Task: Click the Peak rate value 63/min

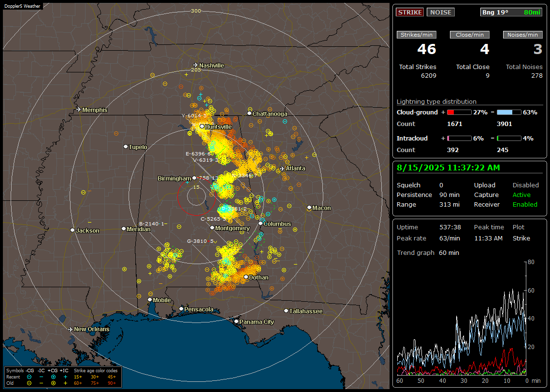Action: click(x=450, y=238)
